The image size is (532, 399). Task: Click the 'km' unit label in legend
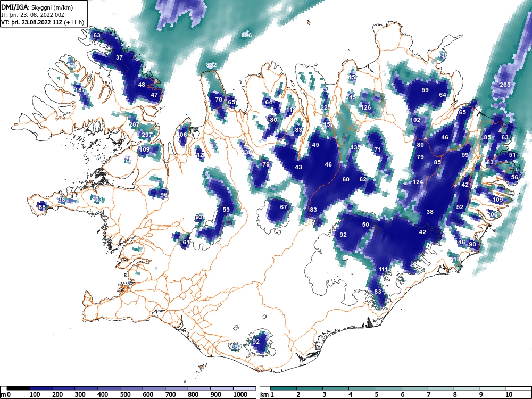pos(264,394)
